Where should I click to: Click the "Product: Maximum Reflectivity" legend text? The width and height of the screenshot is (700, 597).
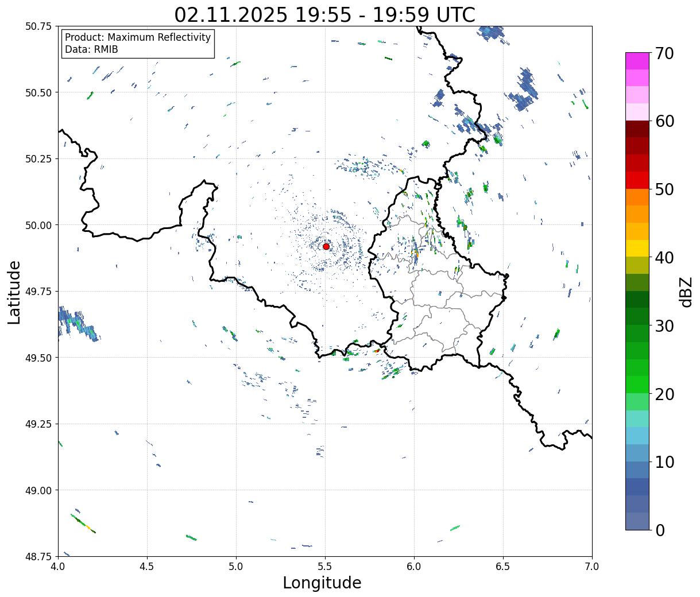(x=138, y=37)
